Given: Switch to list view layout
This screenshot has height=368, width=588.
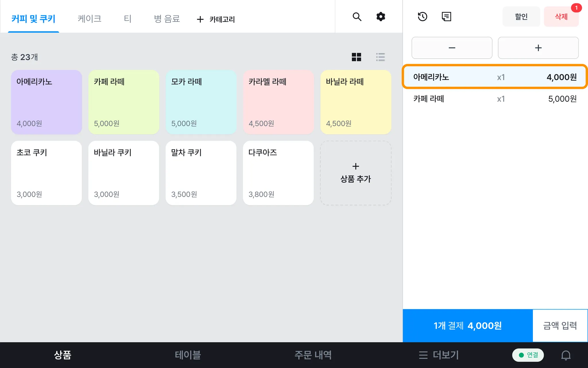Looking at the screenshot, I should click(x=380, y=57).
